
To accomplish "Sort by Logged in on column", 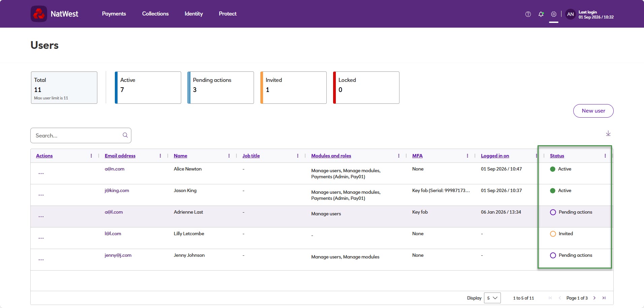I will pos(495,156).
